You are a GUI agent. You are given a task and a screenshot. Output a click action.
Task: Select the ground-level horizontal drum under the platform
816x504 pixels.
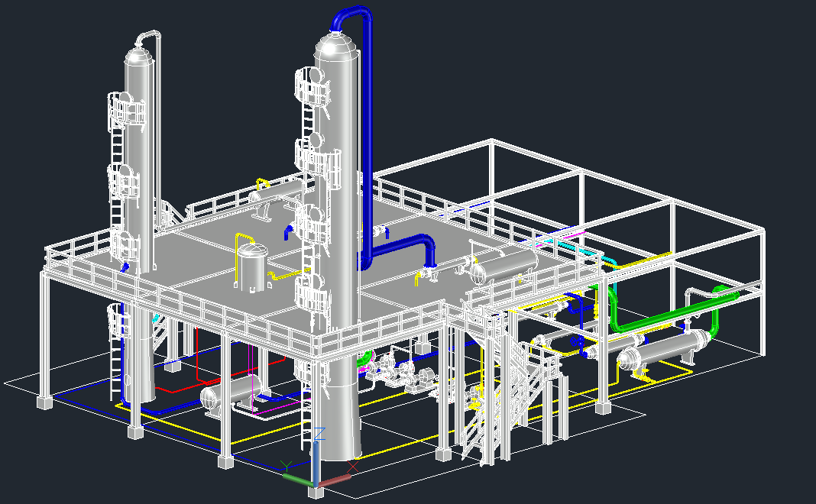pos(231,394)
